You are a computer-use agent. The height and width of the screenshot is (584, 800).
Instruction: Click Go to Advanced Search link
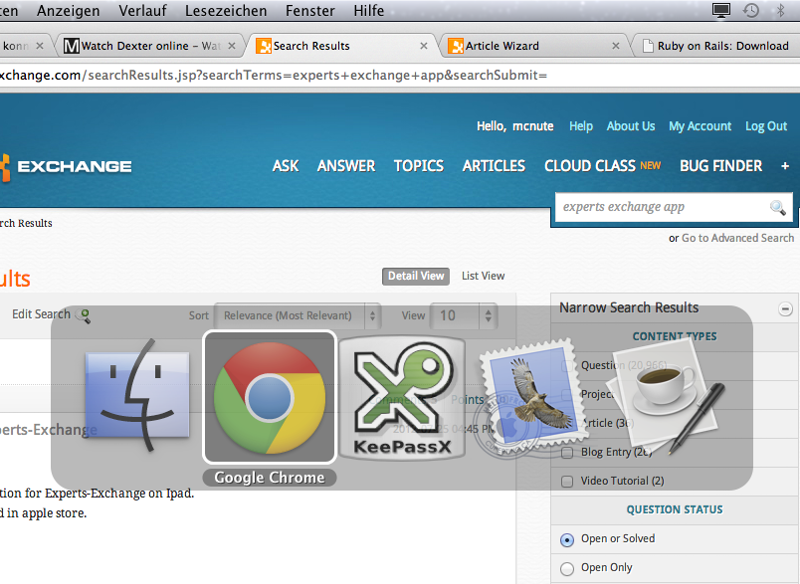point(738,238)
